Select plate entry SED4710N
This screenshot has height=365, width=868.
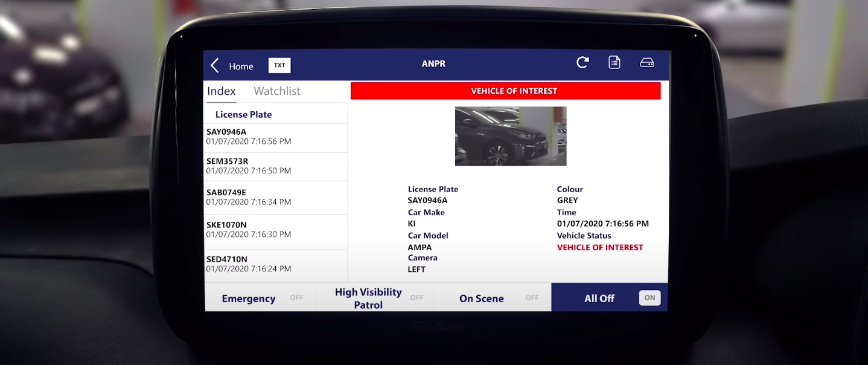pyautogui.click(x=276, y=265)
